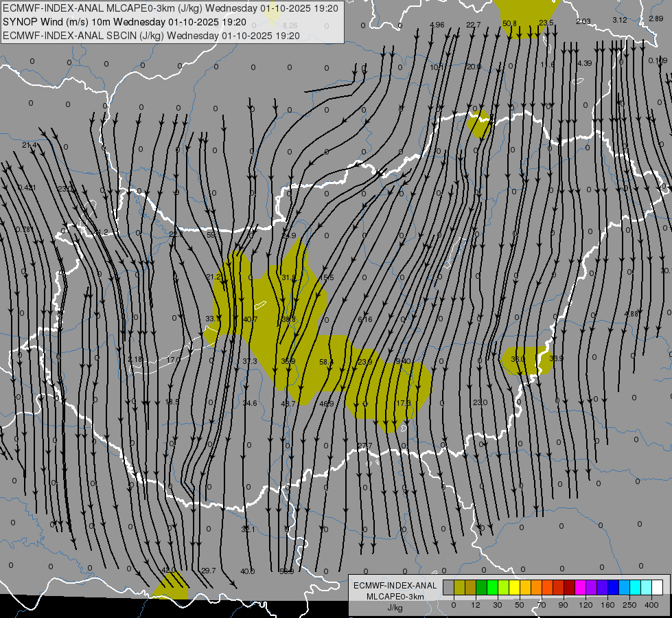
Task: Click the map value '46.7'
Action: pos(288,404)
